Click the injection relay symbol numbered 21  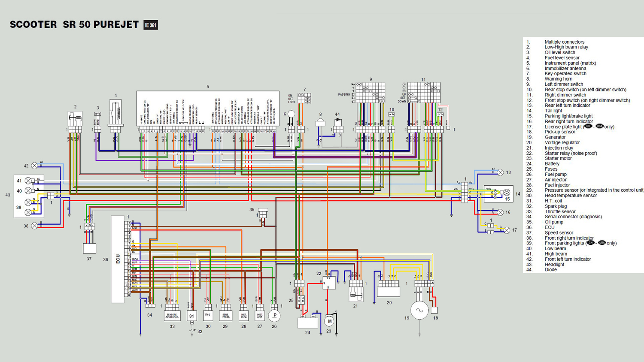(355, 294)
